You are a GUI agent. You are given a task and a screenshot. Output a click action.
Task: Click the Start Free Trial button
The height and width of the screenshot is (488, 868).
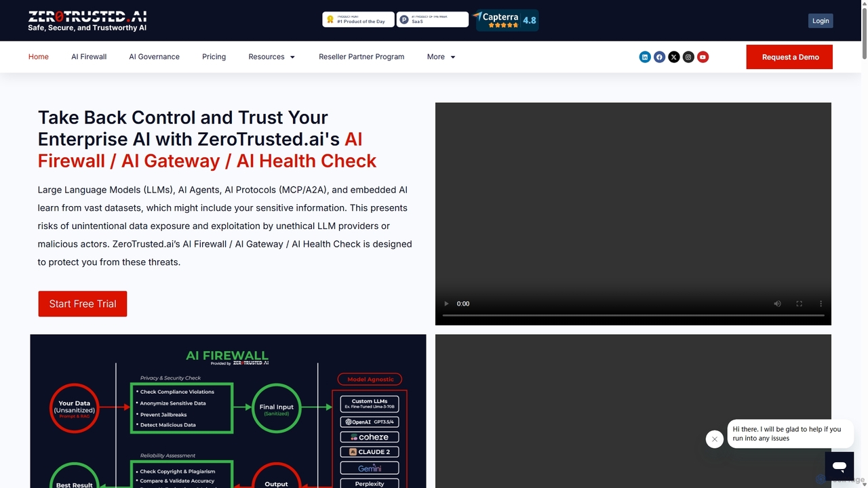(83, 304)
